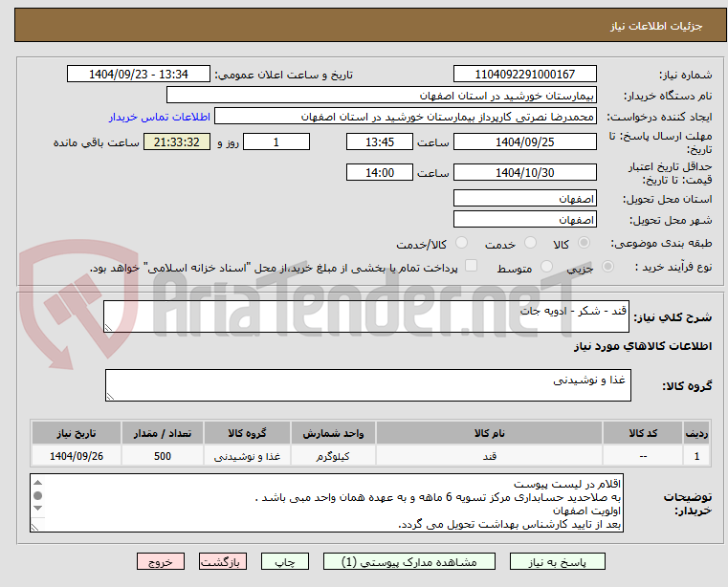Screen dimensions: 728x587
Task: Click the واحد شمارش column header
Action: point(333,433)
